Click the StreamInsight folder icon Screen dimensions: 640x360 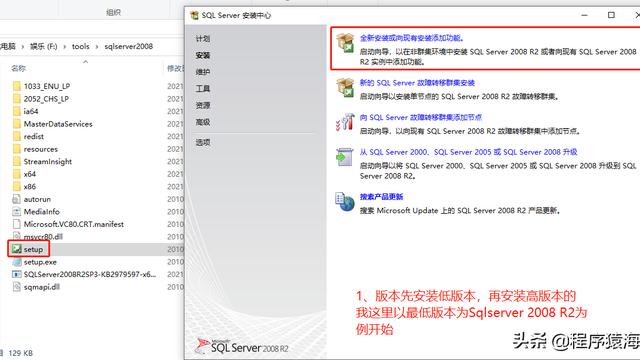pos(16,161)
